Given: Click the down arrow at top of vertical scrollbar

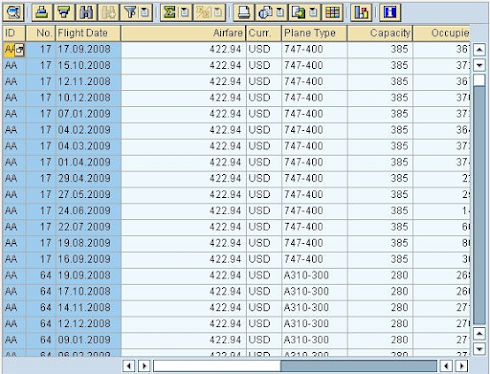Looking at the screenshot, I should (x=479, y=65).
